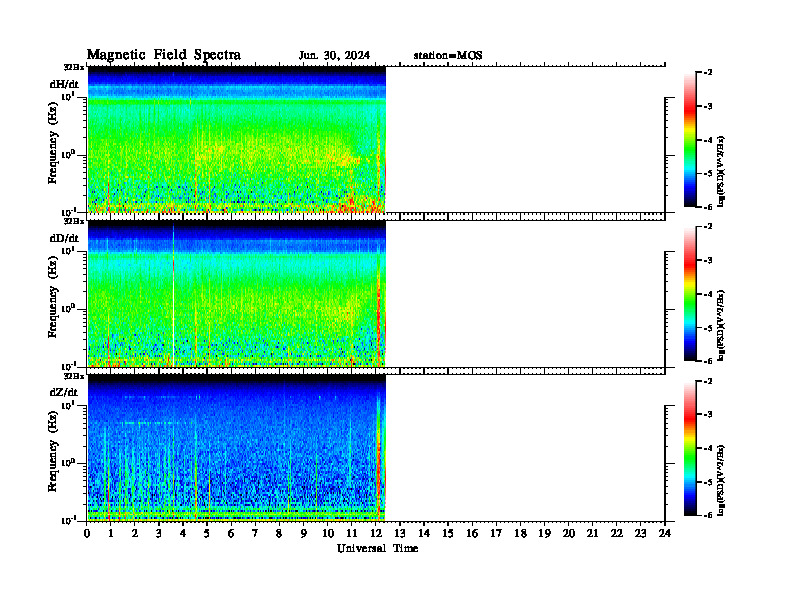Click the log PSD label beside dZ/dt color scale

[x=721, y=480]
